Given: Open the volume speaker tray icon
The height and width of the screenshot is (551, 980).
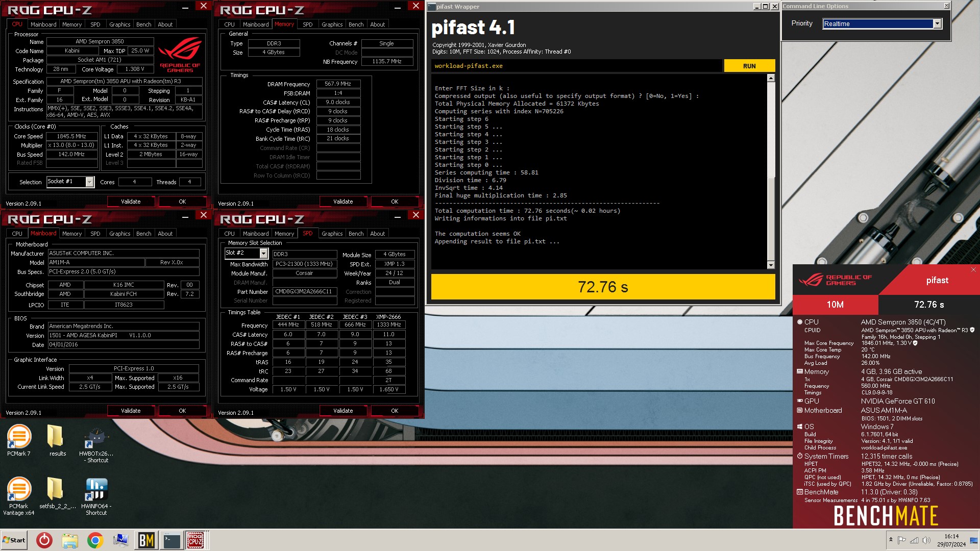Looking at the screenshot, I should coord(926,540).
